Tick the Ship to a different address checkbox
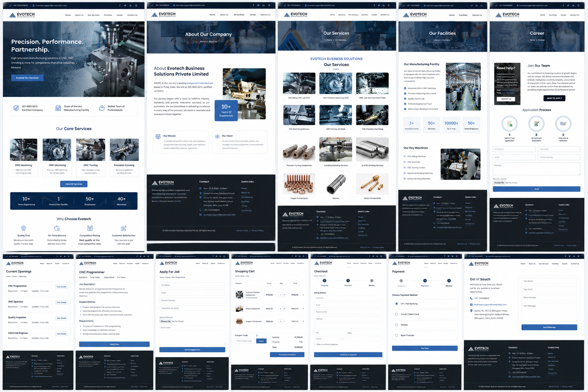The width and height of the screenshot is (588, 392). point(315,345)
